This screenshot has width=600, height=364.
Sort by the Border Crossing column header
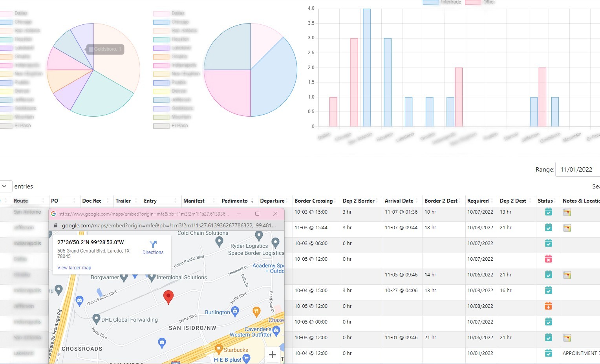tap(313, 201)
